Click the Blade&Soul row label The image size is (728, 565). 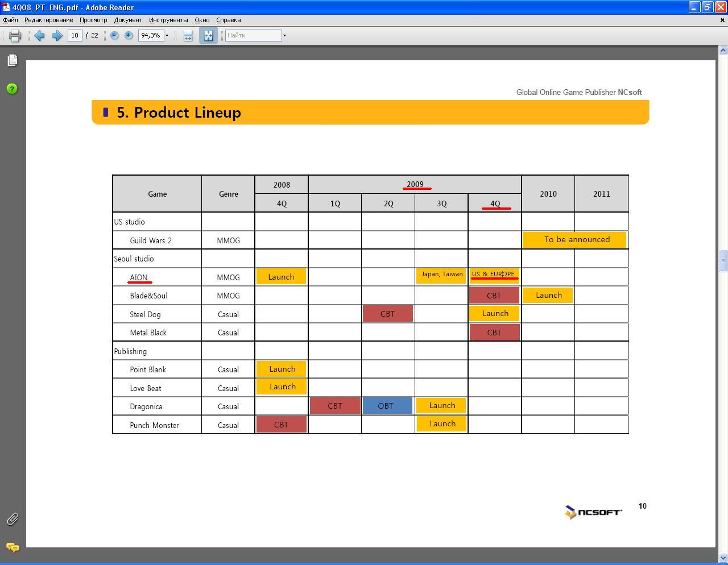point(148,296)
